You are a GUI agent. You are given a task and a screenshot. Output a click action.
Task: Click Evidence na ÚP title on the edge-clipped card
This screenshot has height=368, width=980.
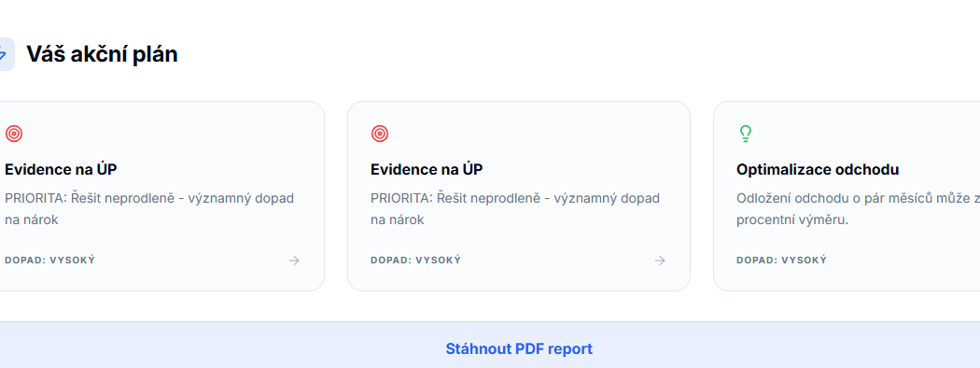coord(62,170)
